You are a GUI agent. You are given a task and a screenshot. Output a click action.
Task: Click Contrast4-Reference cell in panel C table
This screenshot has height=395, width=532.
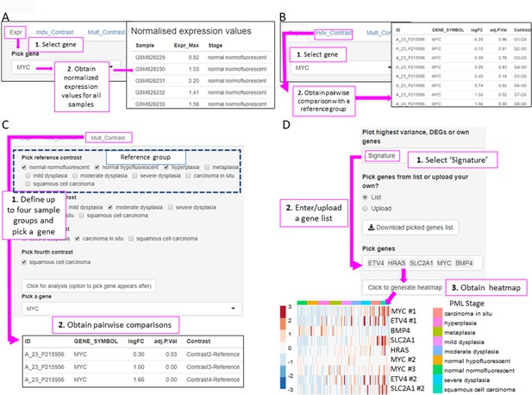click(213, 379)
